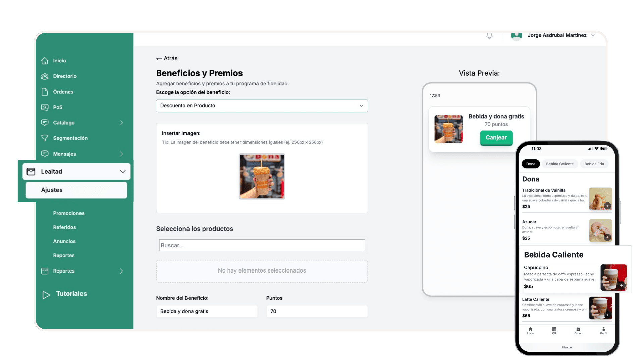Play the Tutoriales section
This screenshot has width=644, height=362.
(x=71, y=294)
